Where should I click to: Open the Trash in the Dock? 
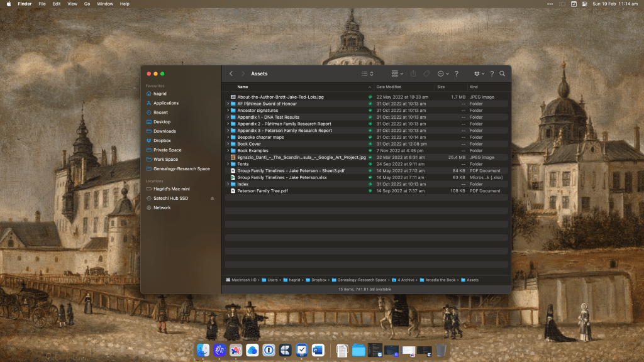point(441,350)
